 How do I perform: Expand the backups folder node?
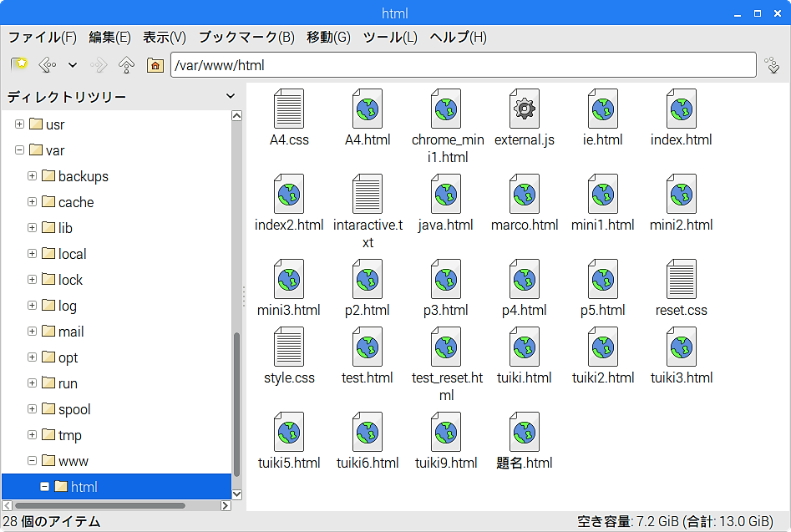32,176
